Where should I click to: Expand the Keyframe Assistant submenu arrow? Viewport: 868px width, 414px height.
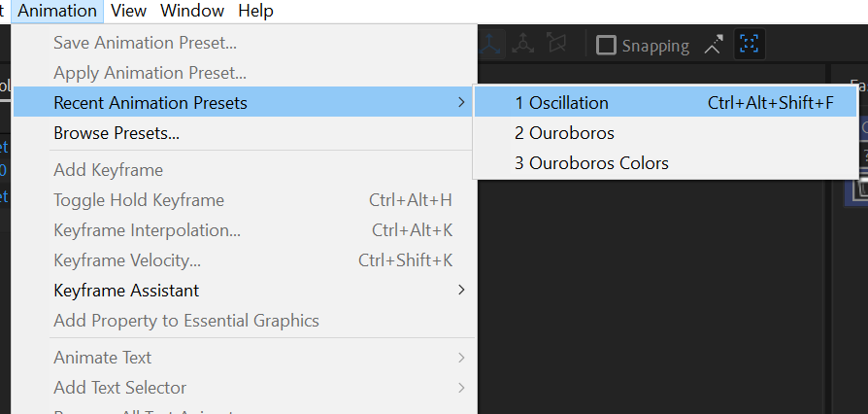(461, 290)
